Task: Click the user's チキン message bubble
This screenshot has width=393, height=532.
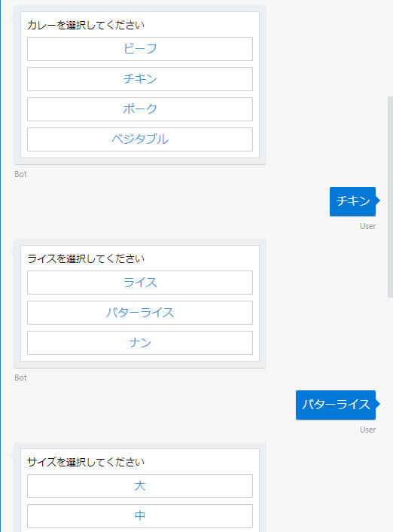Action: click(x=352, y=201)
